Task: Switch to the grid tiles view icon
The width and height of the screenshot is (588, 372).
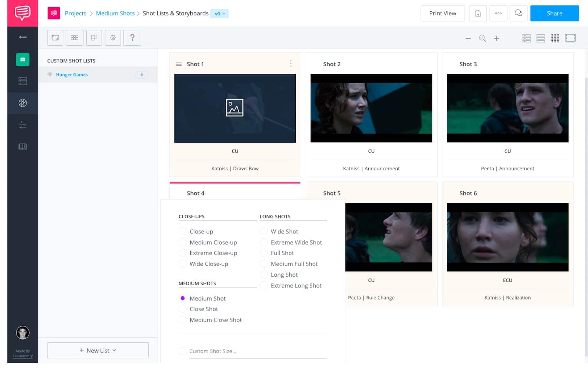Action: [555, 38]
